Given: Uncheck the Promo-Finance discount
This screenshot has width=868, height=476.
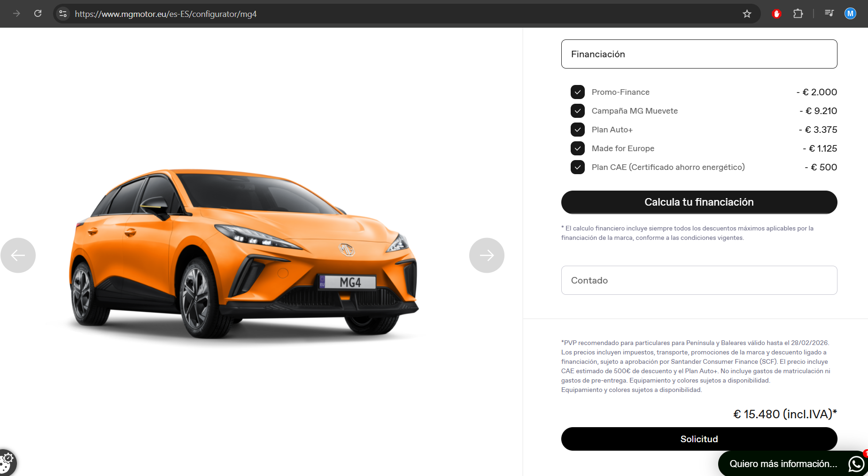Looking at the screenshot, I should (x=578, y=92).
